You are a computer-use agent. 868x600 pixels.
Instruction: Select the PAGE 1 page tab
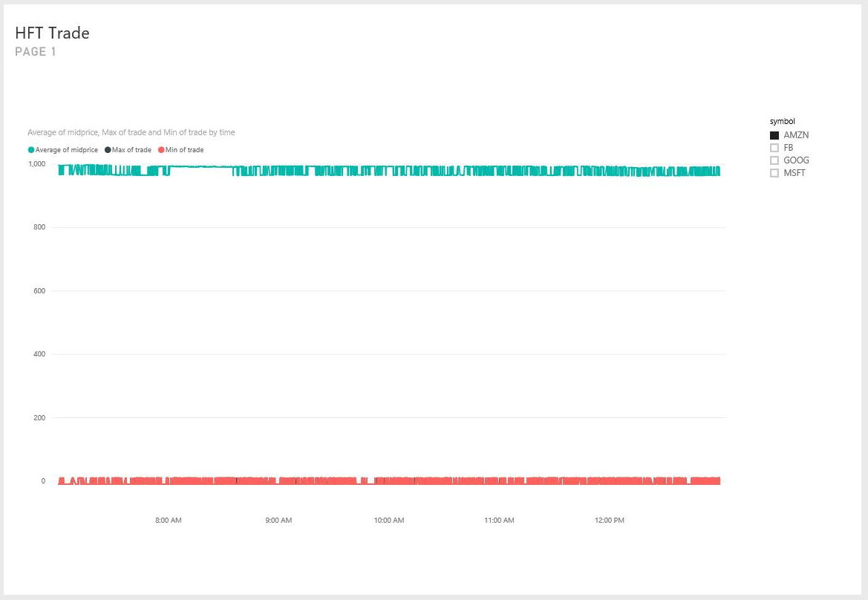(35, 51)
